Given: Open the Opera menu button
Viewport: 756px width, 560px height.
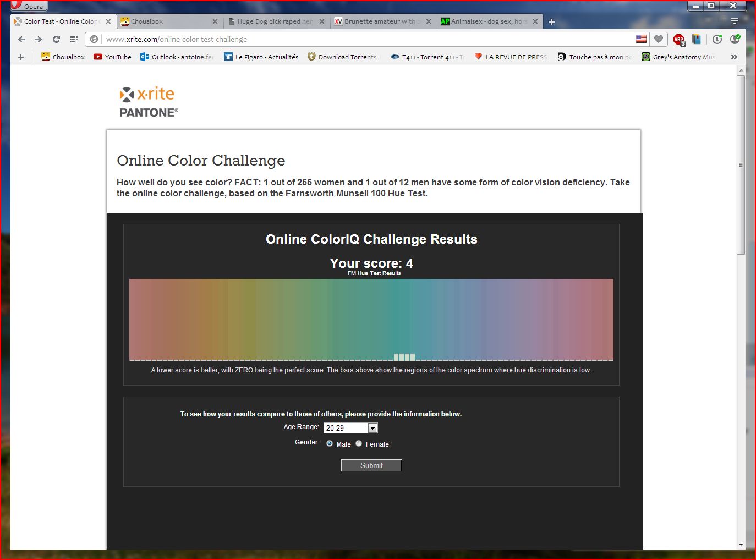Looking at the screenshot, I should tap(29, 6).
